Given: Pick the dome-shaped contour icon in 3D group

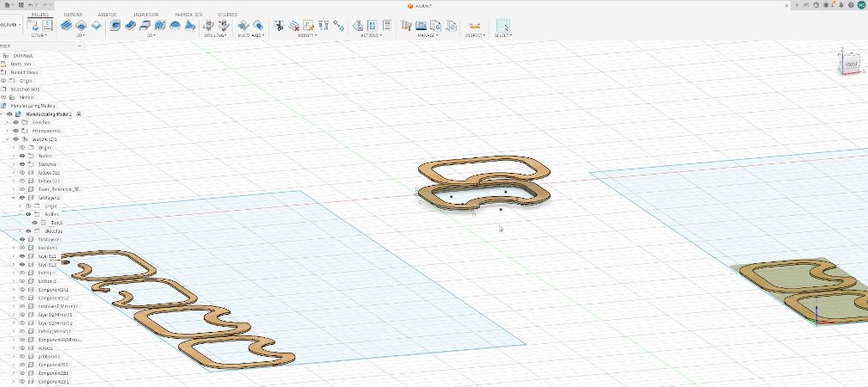Looking at the screenshot, I should [x=175, y=26].
